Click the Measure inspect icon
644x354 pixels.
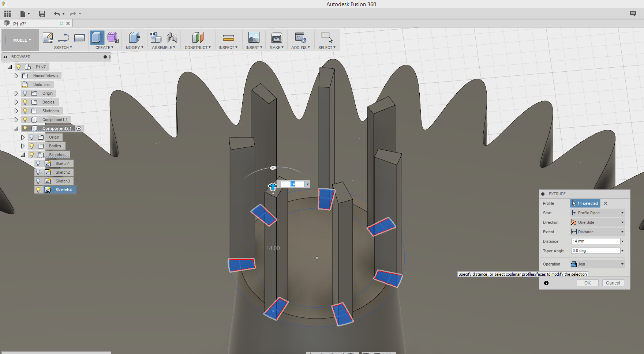click(x=228, y=37)
